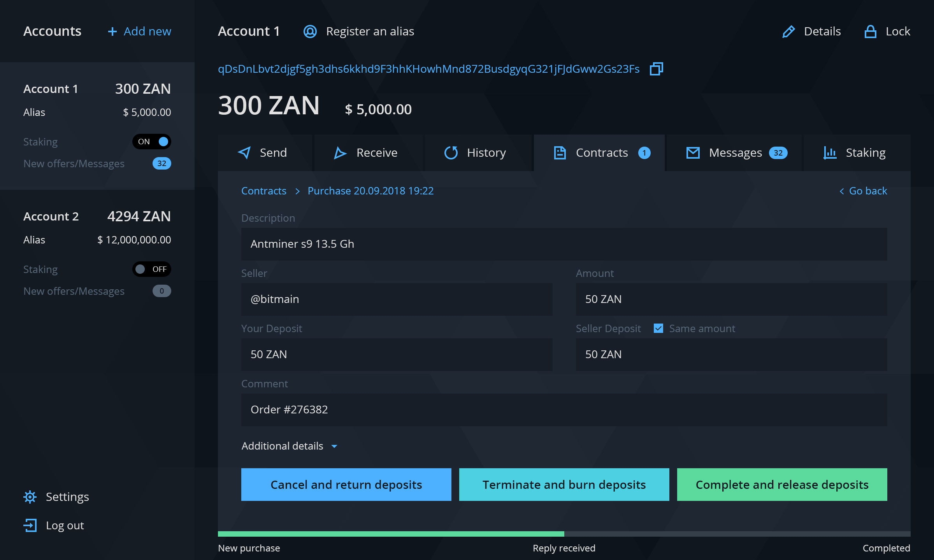Uncheck the Same amount checkbox
Viewport: 934px width, 560px height.
pyautogui.click(x=658, y=328)
